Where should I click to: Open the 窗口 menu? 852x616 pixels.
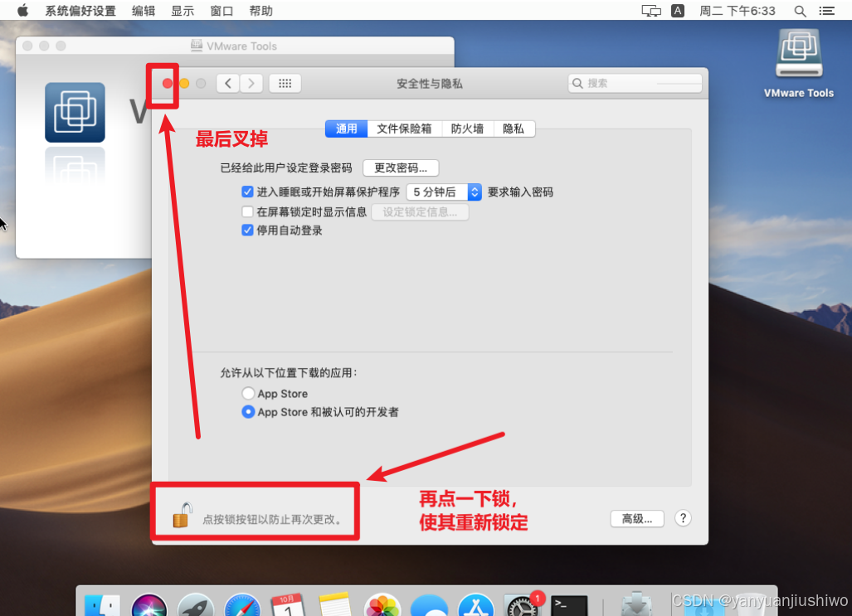(x=222, y=11)
